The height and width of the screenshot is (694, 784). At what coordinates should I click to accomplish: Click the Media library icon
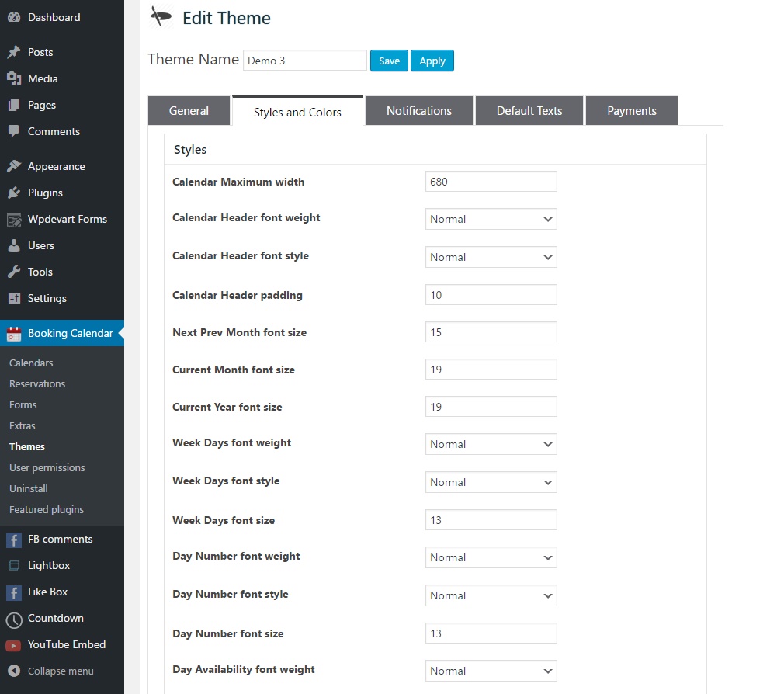click(14, 78)
